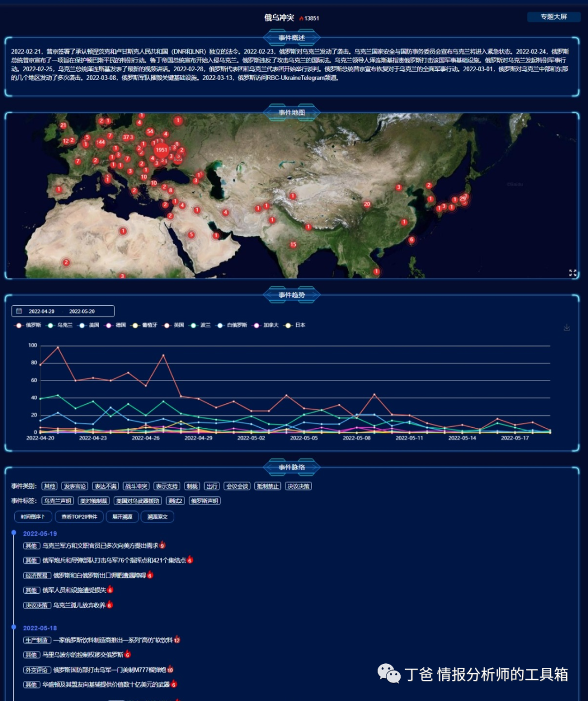Screen dimensions: 588x701
Task: Select the 29 cluster marker near Japan
Action: pyautogui.click(x=462, y=199)
